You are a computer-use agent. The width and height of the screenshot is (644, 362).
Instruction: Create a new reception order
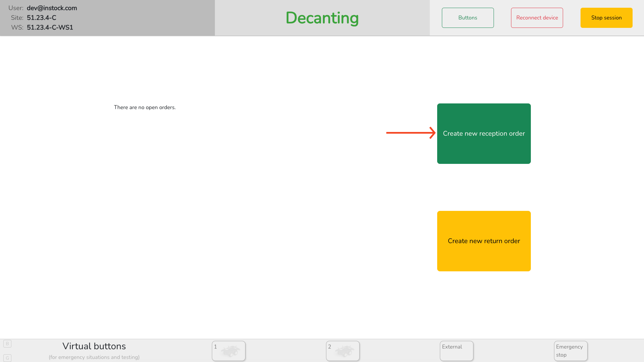coord(484,134)
